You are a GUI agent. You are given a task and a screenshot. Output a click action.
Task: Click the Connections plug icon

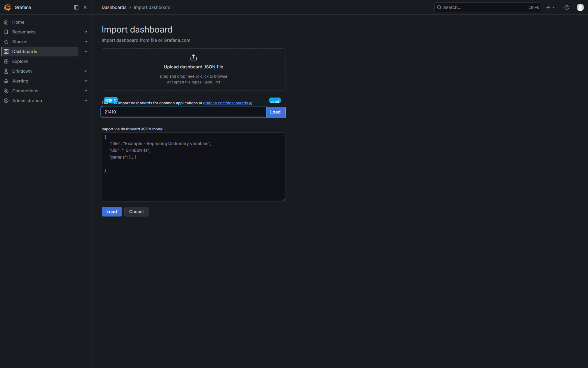coord(6,91)
